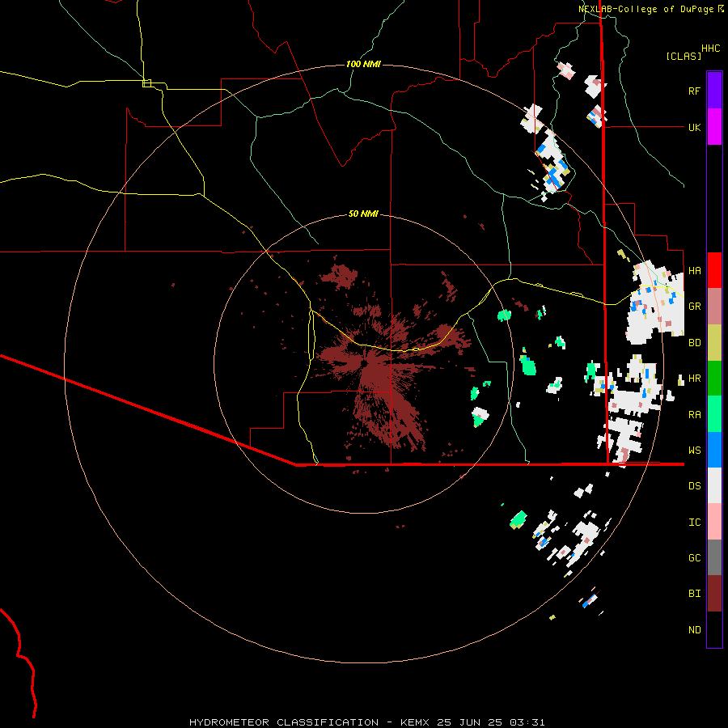Click the 100 NMI range ring label
Screen dimensions: 728x728
[x=363, y=64]
